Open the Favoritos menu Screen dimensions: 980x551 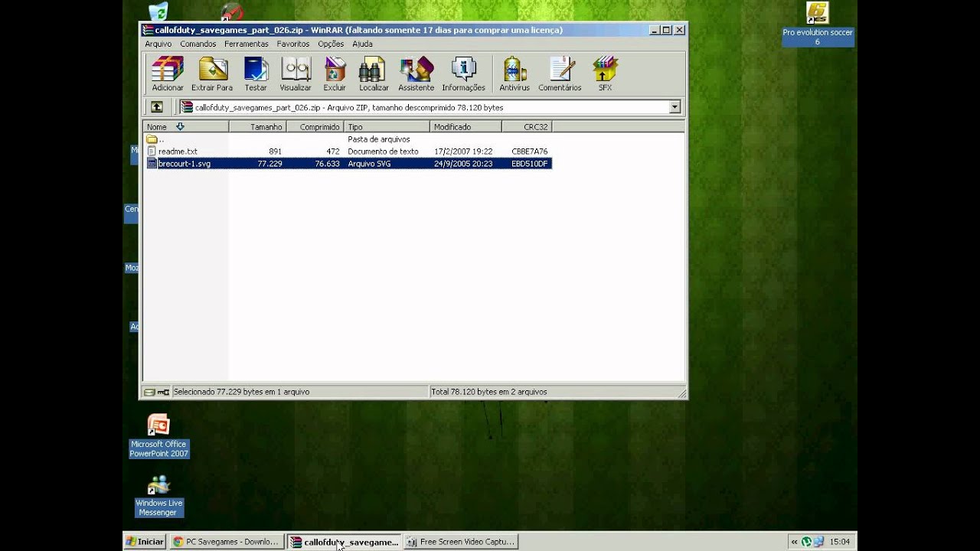click(293, 44)
